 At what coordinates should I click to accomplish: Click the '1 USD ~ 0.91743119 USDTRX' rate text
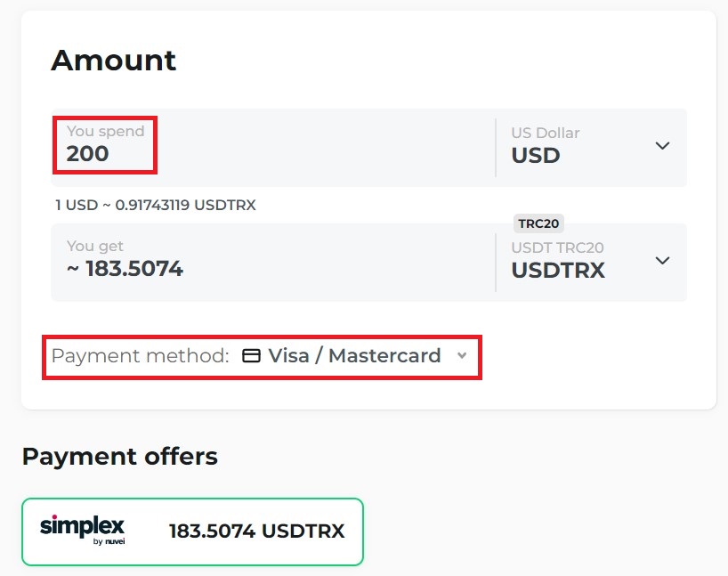[x=156, y=206]
